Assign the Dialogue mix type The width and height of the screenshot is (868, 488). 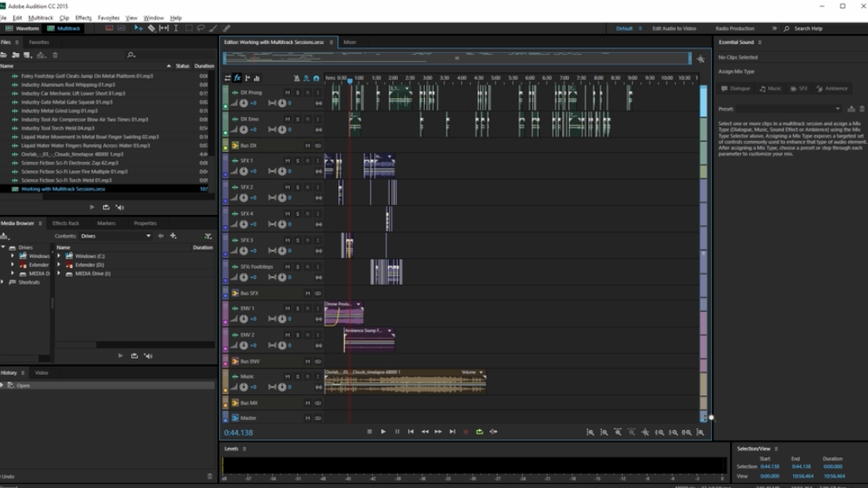point(736,89)
